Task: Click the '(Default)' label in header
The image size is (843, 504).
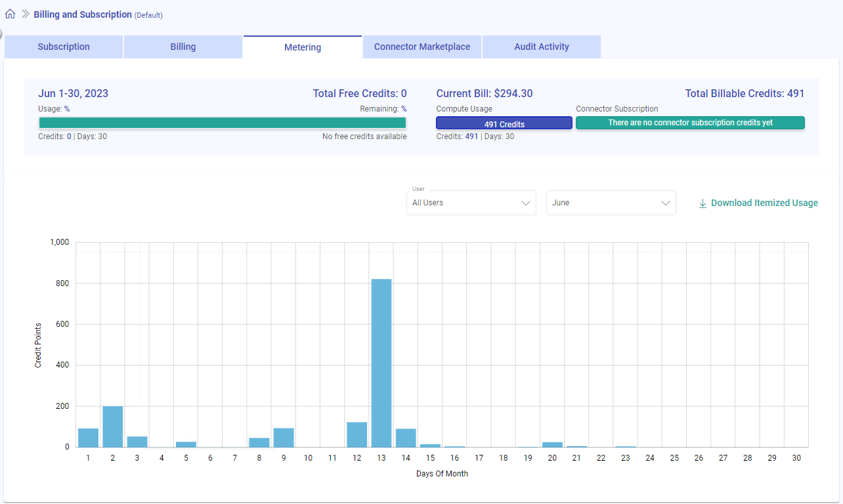Action: click(x=148, y=15)
